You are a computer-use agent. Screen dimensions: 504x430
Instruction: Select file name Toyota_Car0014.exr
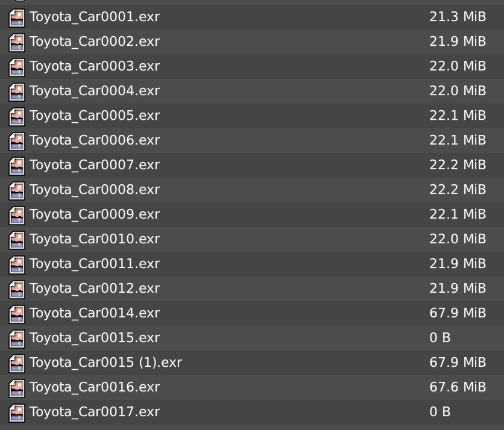(x=95, y=314)
